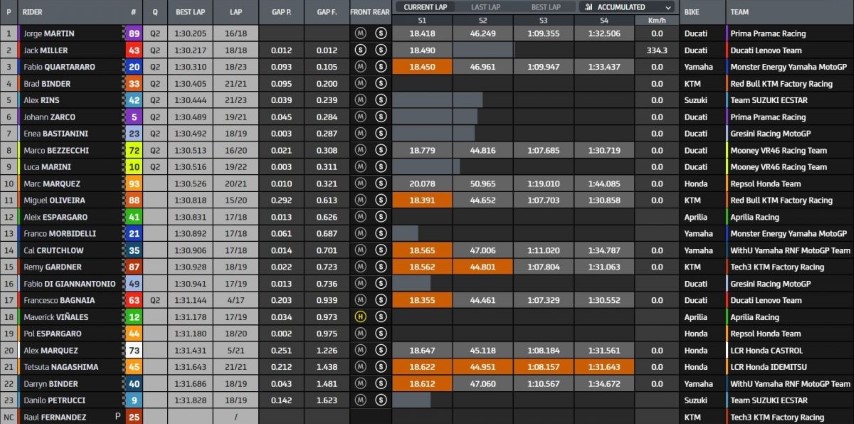
Task: Select the S1 sector column header
Action: 422,20
